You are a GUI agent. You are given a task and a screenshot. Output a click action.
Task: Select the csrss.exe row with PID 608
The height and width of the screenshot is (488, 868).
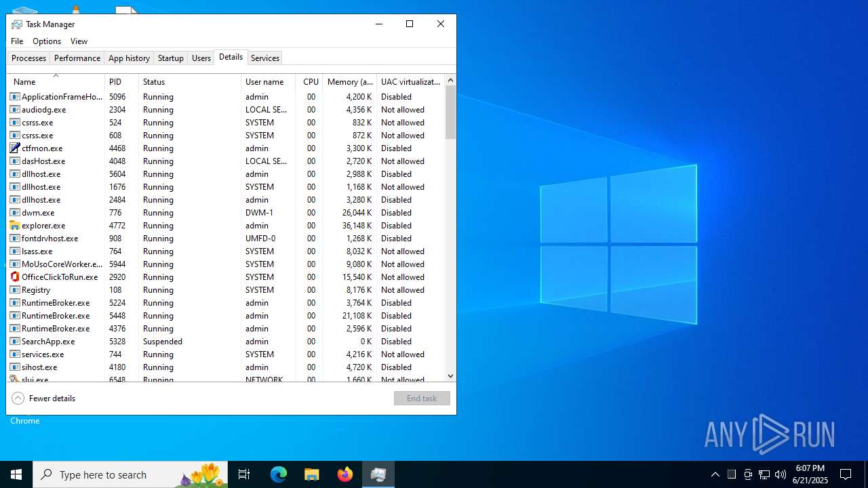point(226,135)
